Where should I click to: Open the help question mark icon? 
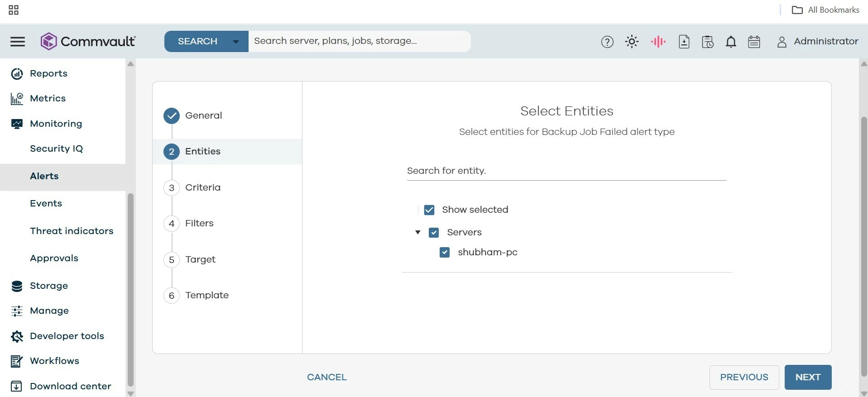pos(607,42)
